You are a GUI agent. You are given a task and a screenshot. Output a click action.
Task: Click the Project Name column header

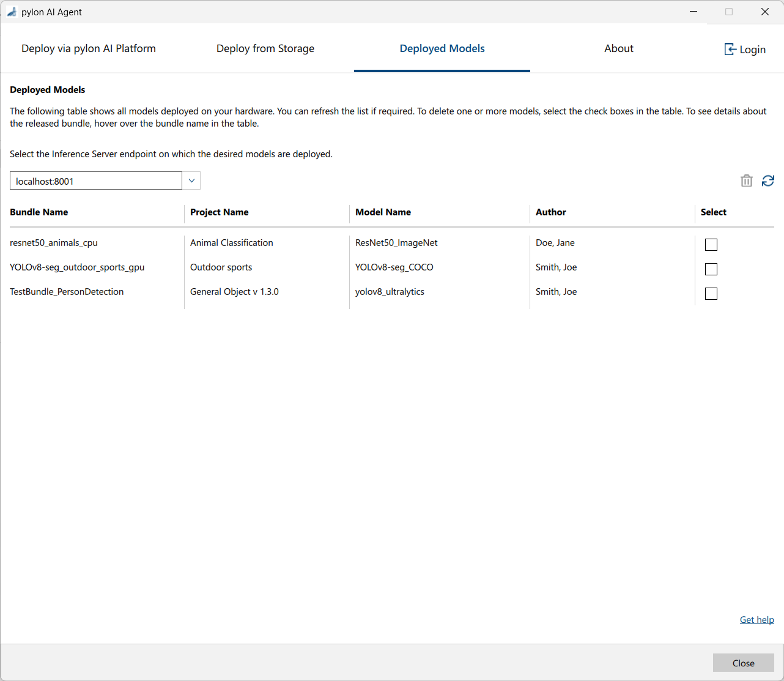coord(220,212)
